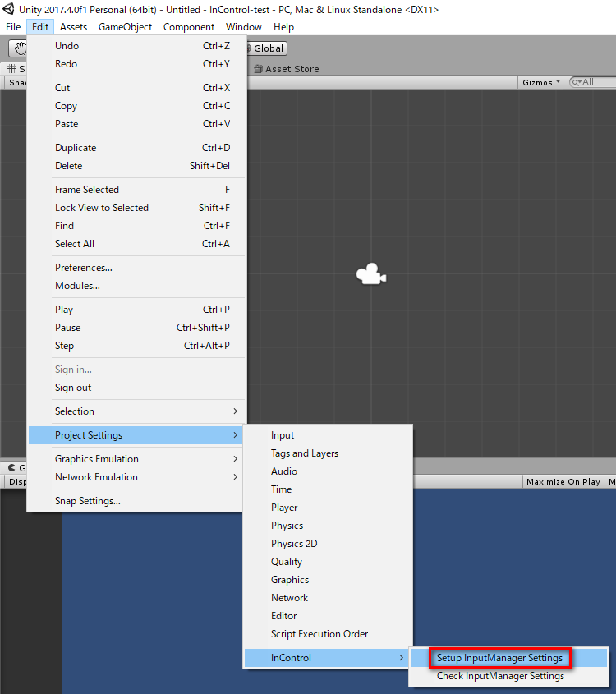The height and width of the screenshot is (694, 616).
Task: Choose Find in the Edit menu
Action: coord(136,226)
